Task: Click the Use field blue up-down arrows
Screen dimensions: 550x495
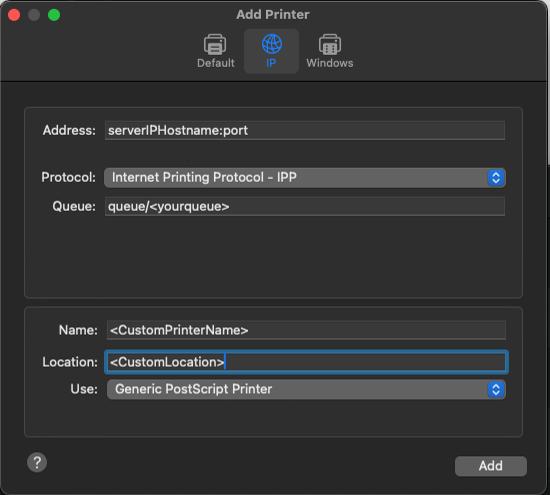Action: (x=496, y=389)
